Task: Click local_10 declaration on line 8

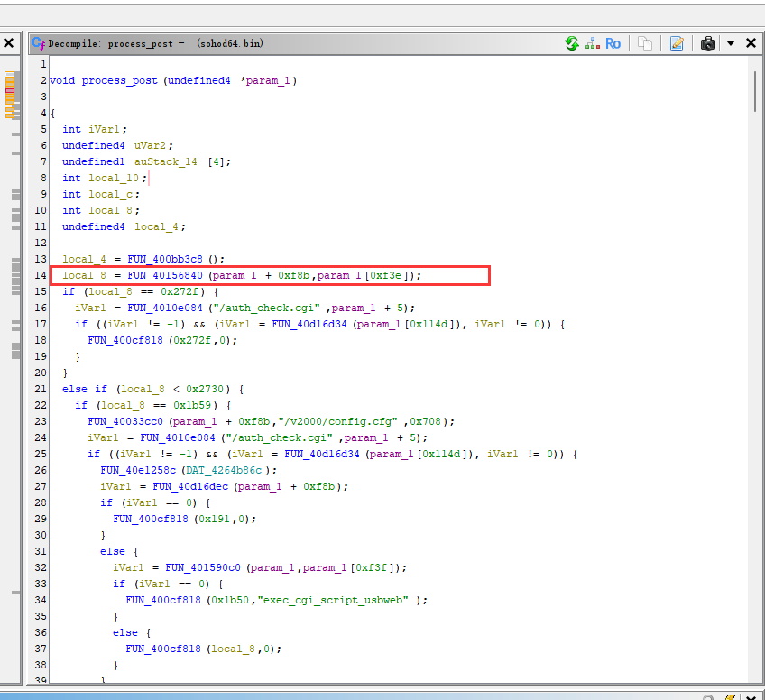Action: pyautogui.click(x=113, y=178)
